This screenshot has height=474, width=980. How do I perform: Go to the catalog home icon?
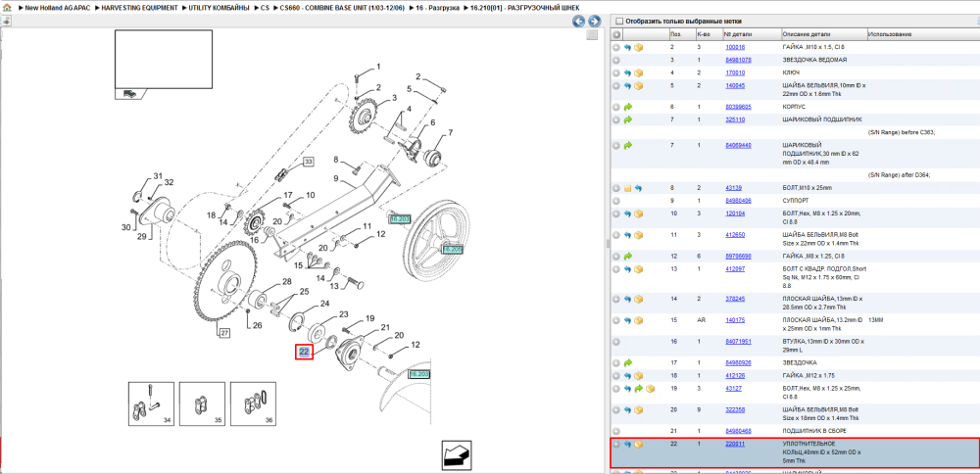(x=7, y=7)
